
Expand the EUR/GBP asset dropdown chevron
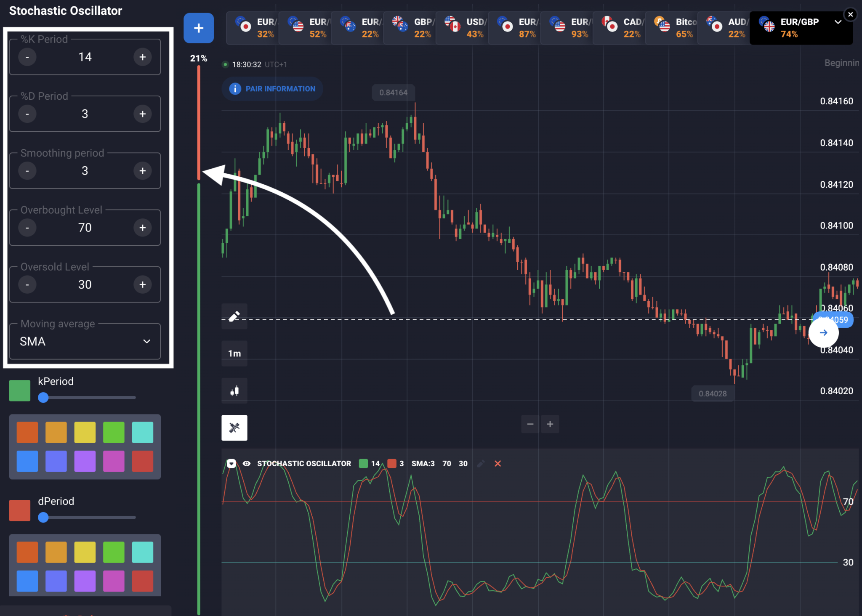point(838,22)
